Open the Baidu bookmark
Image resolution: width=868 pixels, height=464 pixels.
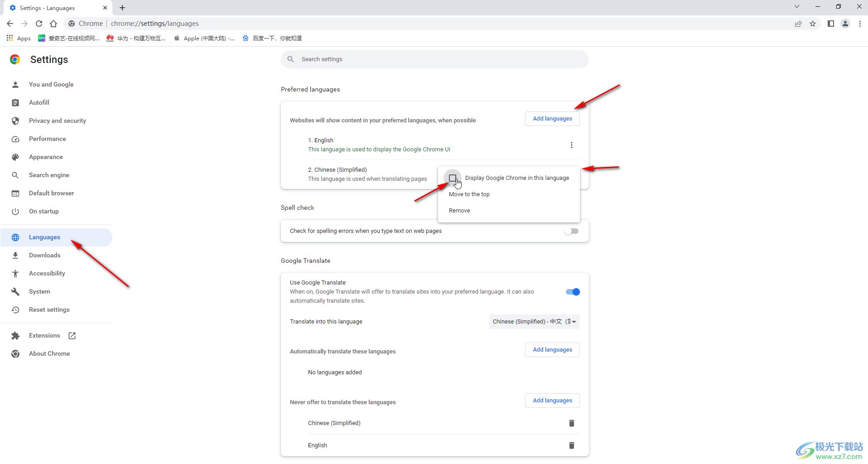272,39
